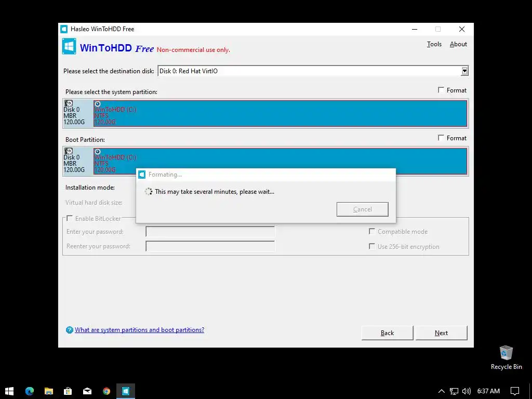Open the Tools menu

tap(434, 44)
